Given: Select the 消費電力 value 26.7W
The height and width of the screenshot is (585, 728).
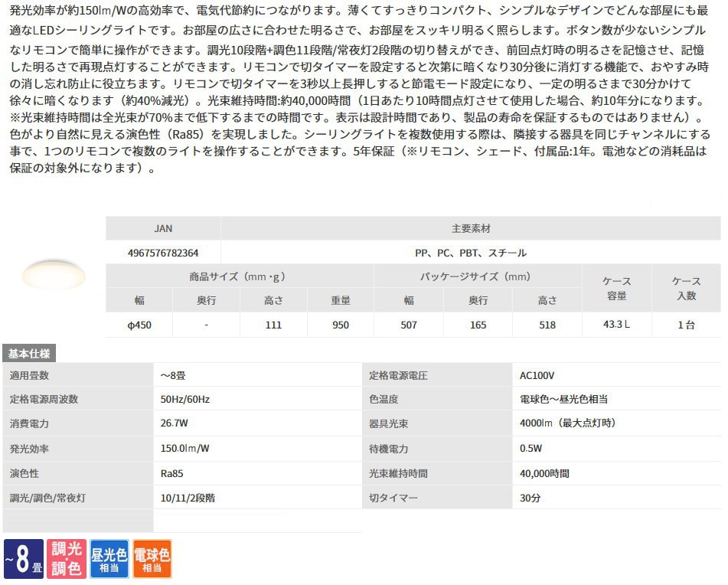Looking at the screenshot, I should [175, 423].
